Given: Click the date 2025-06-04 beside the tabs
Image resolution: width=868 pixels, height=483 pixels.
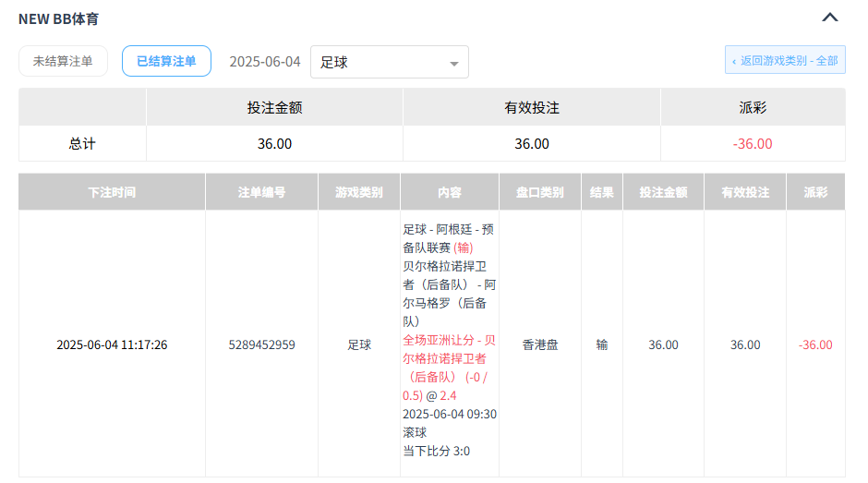Looking at the screenshot, I should coord(265,62).
